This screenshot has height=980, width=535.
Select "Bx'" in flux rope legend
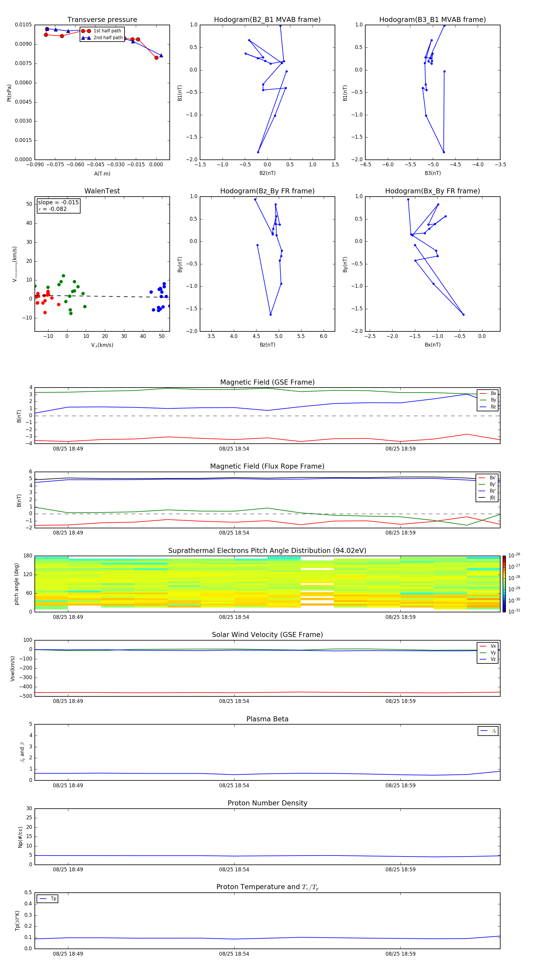click(x=487, y=478)
